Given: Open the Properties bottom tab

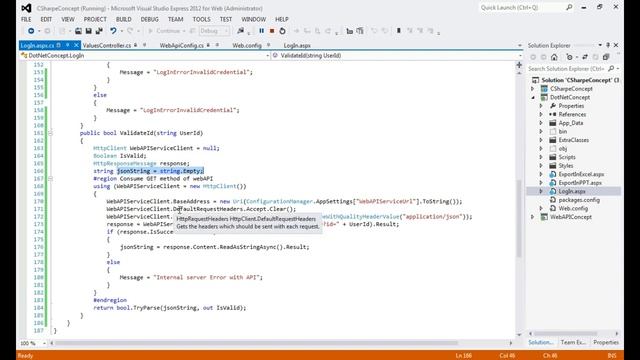Looking at the screenshot, I should (606, 342).
